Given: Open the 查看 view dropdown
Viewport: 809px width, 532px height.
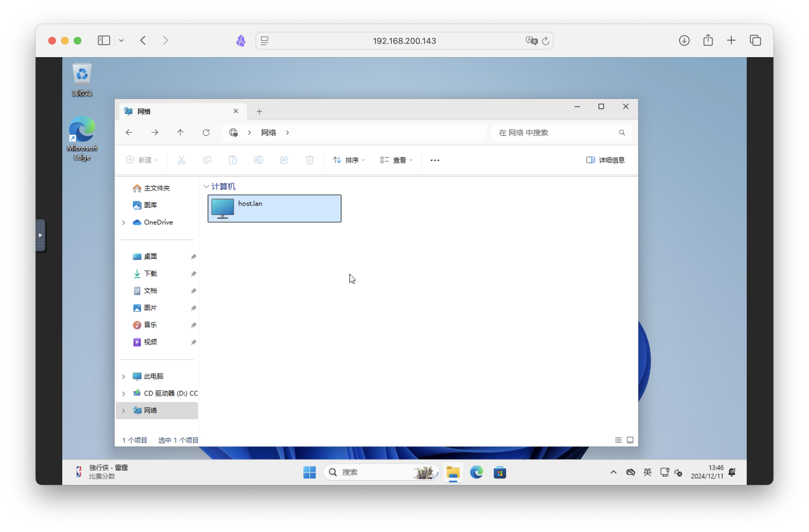Looking at the screenshot, I should coord(396,160).
